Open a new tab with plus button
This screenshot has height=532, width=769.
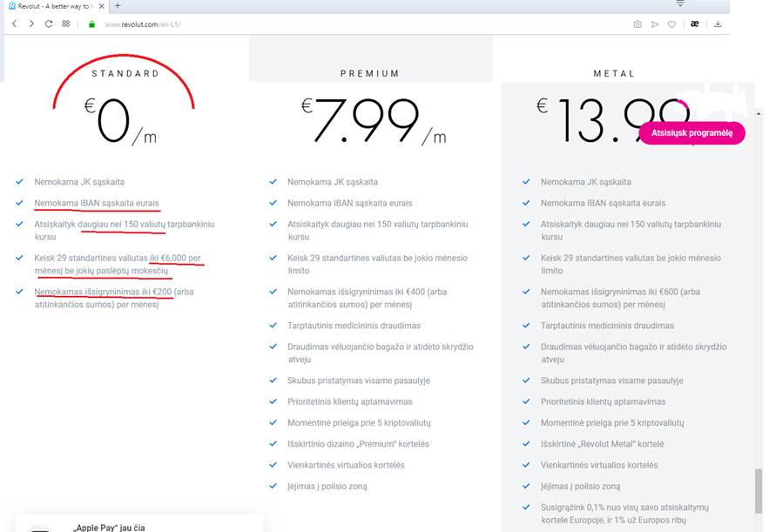coord(118,6)
